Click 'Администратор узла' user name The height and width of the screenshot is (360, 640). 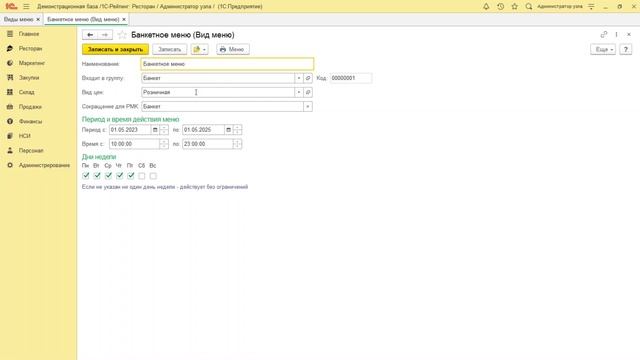560,7
